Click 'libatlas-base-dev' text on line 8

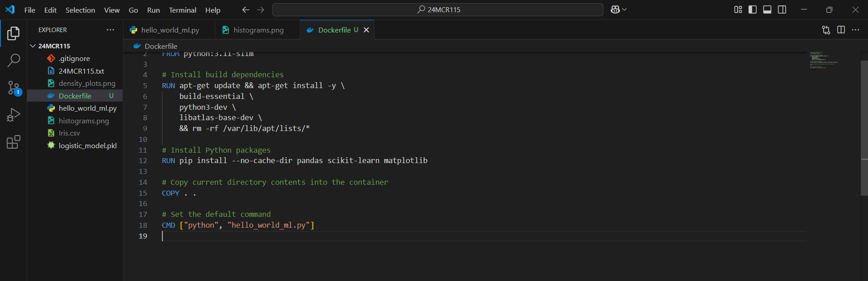(216, 117)
